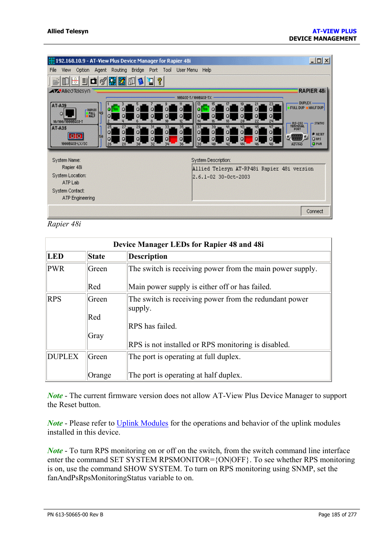Click the system contact value 'ATP Engineering'

click(x=78, y=198)
